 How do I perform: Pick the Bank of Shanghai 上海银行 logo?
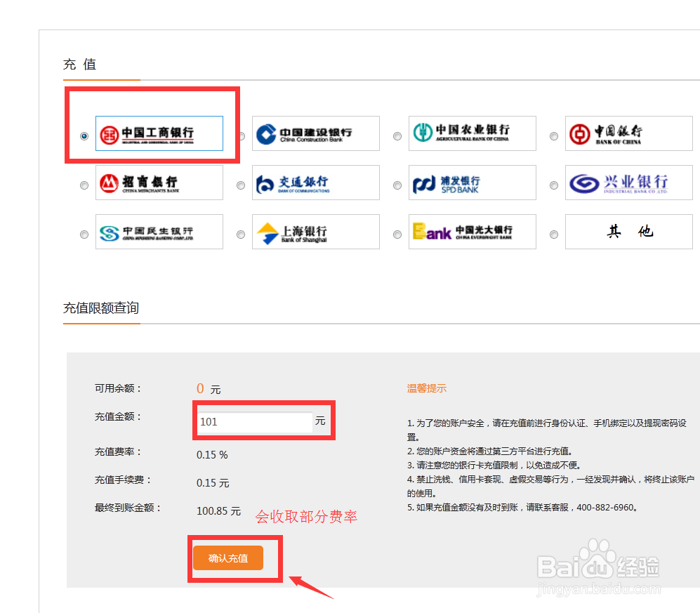pos(316,232)
